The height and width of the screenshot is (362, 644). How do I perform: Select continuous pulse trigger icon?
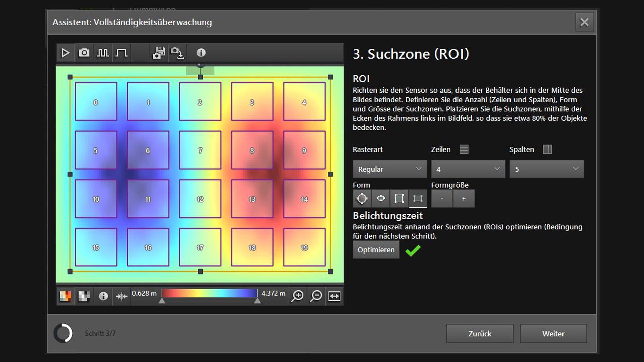[x=103, y=53]
